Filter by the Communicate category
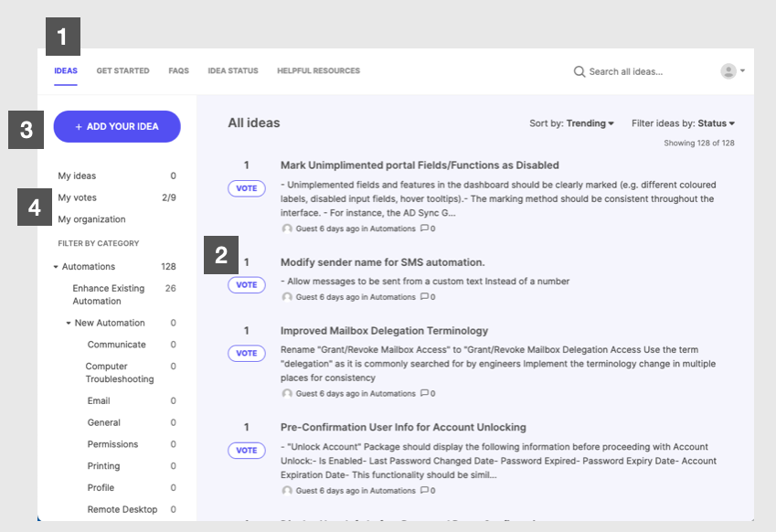Screen dimensions: 776x532 [116, 345]
